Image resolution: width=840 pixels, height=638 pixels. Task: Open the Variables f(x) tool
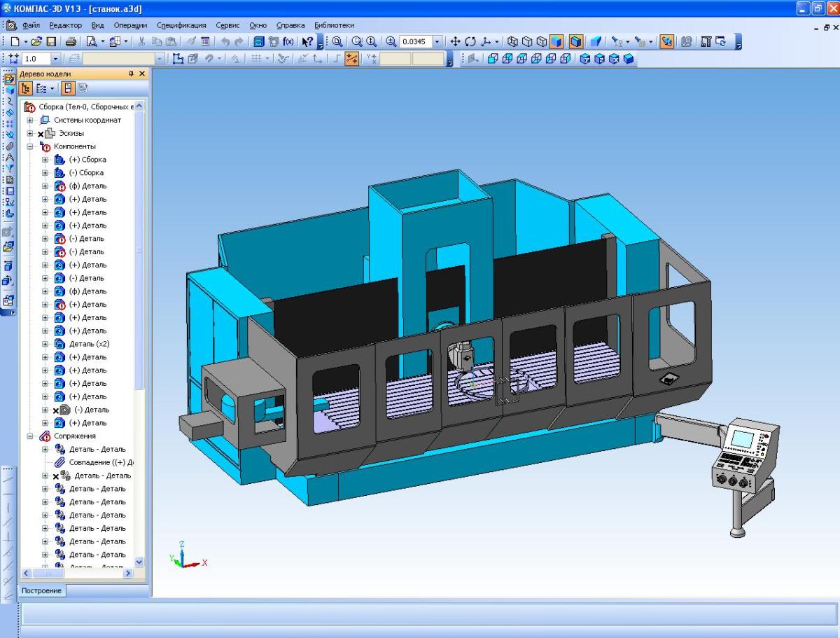[x=288, y=42]
